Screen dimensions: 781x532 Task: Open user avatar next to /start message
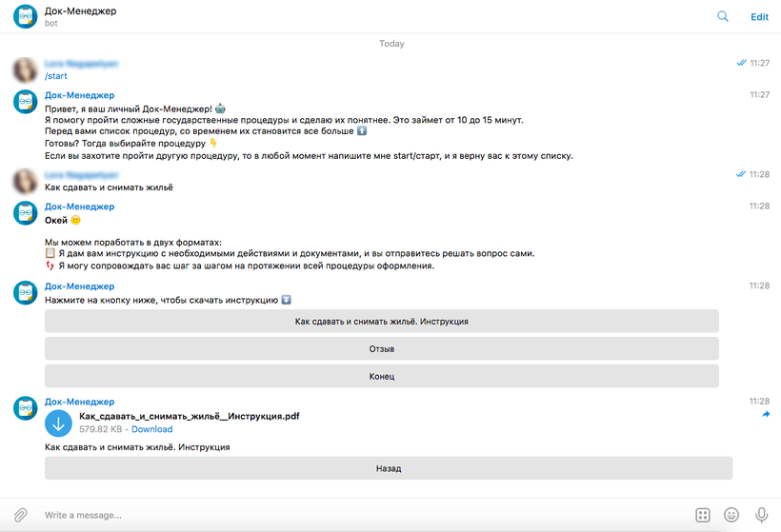(x=26, y=69)
